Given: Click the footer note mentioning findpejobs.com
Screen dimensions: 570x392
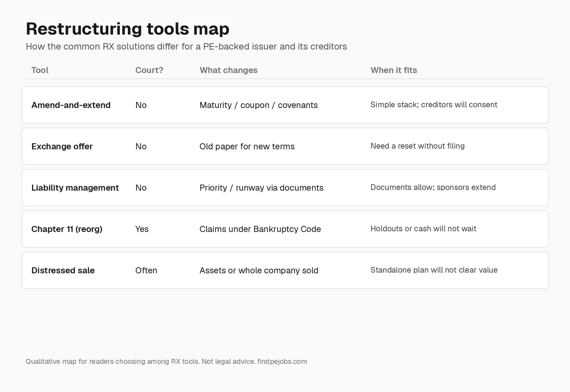Looking at the screenshot, I should 166,362.
